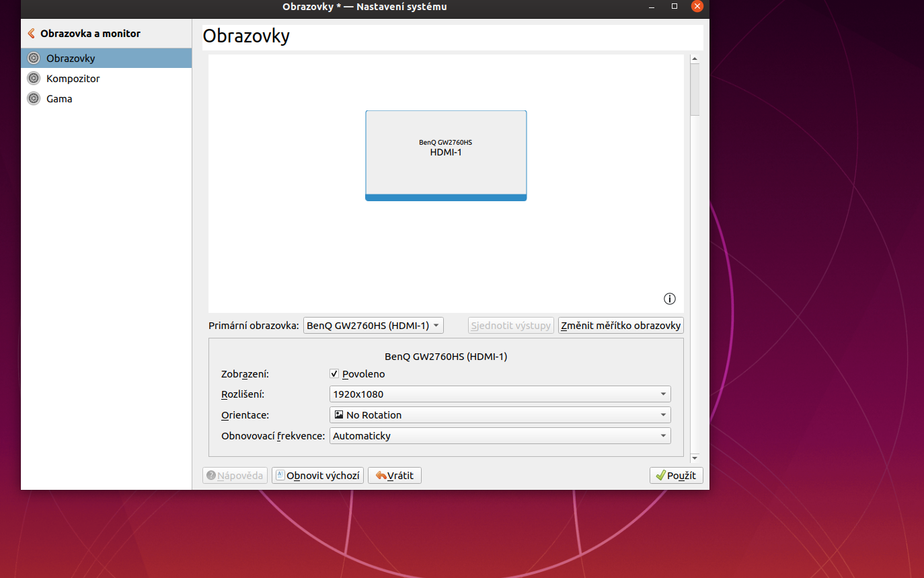924x578 pixels.
Task: Click the info icon in monitor preview area
Action: point(669,299)
